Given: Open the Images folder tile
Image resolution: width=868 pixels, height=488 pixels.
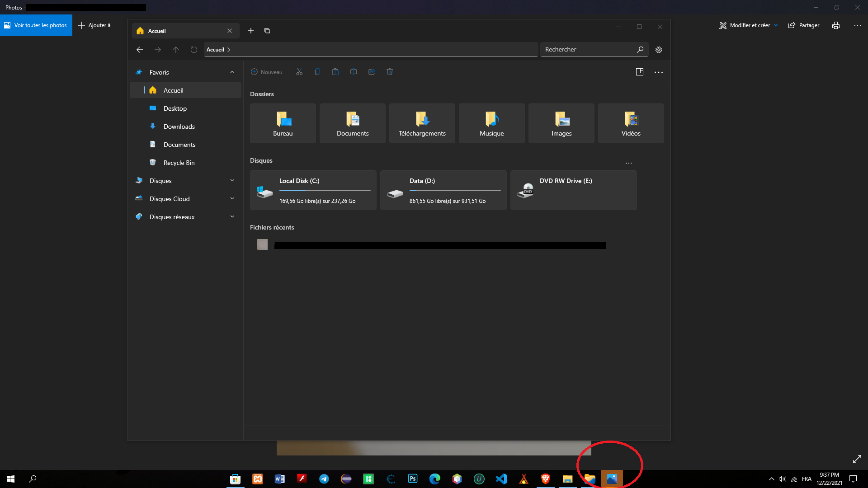Looking at the screenshot, I should click(561, 123).
